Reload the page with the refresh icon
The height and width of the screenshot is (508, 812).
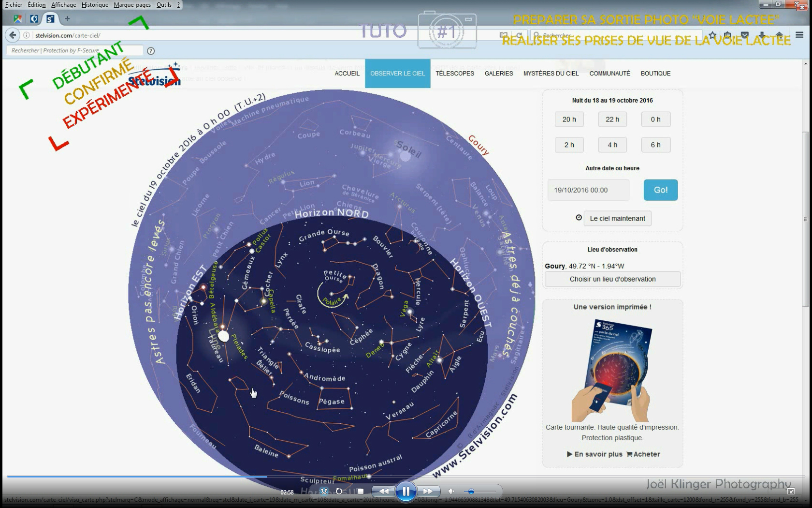pyautogui.click(x=519, y=35)
